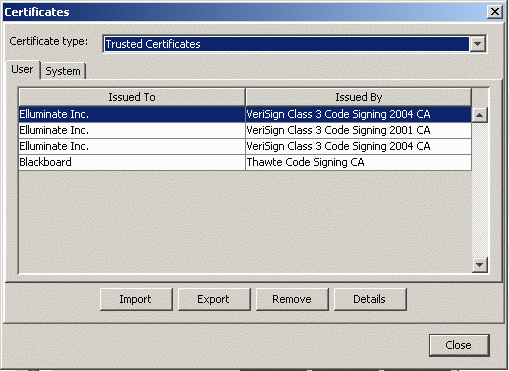This screenshot has width=509, height=371.
Task: Click the Thawte Code Signing CA cell
Action: tap(359, 162)
